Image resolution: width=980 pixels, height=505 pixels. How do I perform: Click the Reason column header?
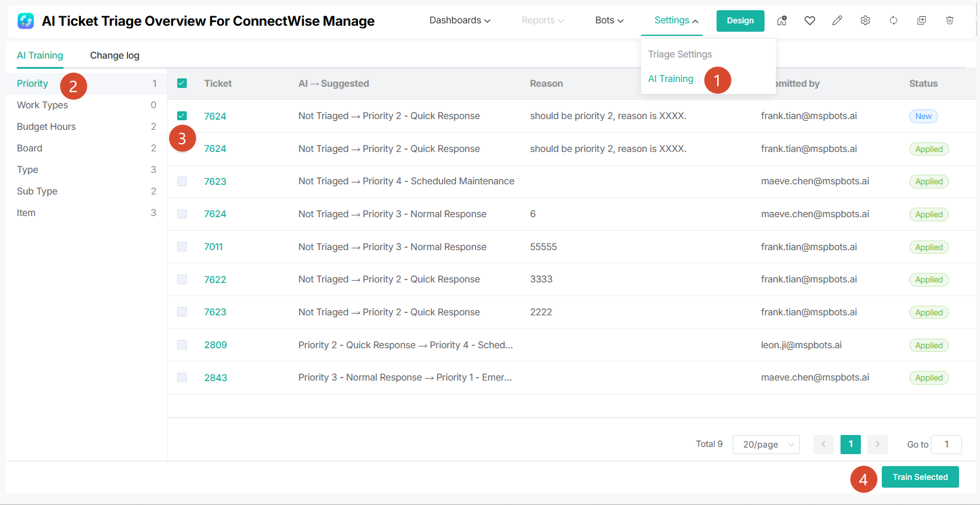[x=546, y=83]
